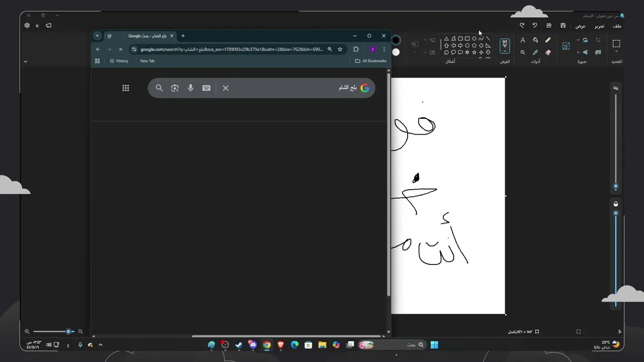Select the white secondary color swatch in Paint
The width and height of the screenshot is (644, 362).
[396, 52]
